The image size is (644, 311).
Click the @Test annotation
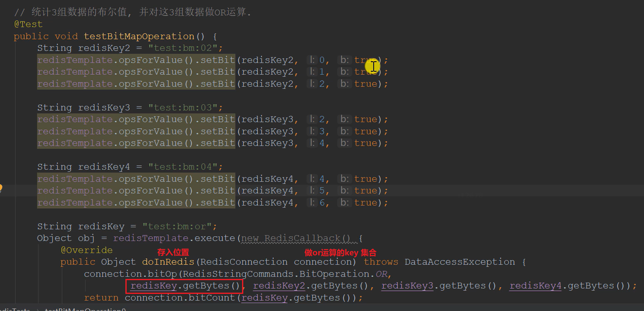(28, 24)
